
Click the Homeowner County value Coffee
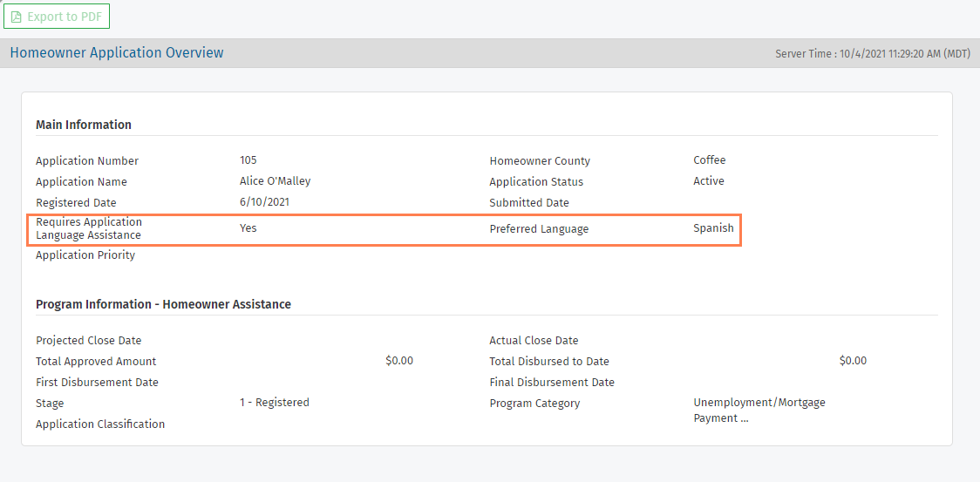coord(709,160)
